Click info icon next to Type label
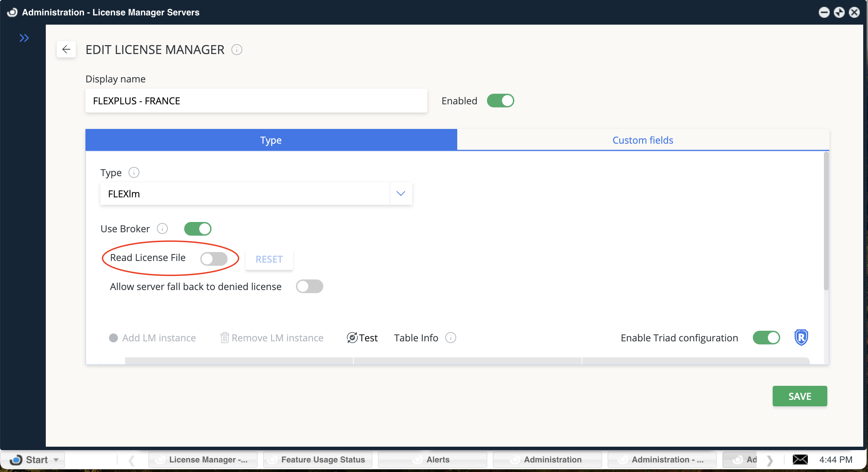 pos(134,172)
